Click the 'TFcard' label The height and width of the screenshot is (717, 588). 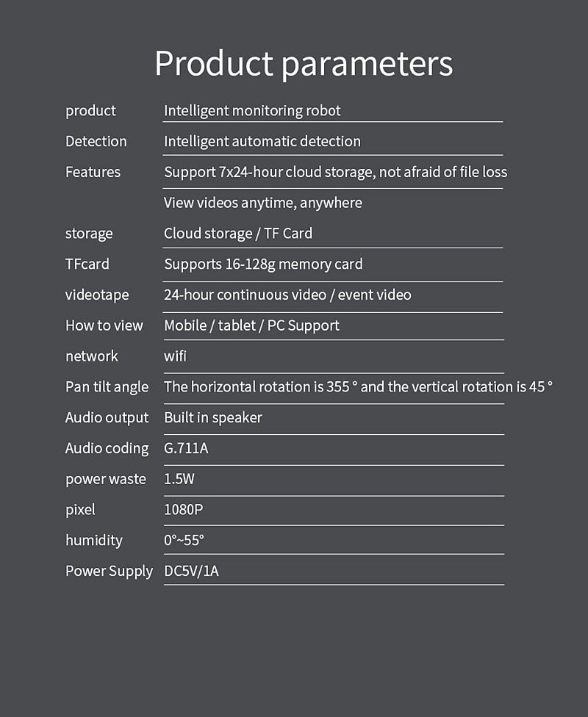[87, 264]
